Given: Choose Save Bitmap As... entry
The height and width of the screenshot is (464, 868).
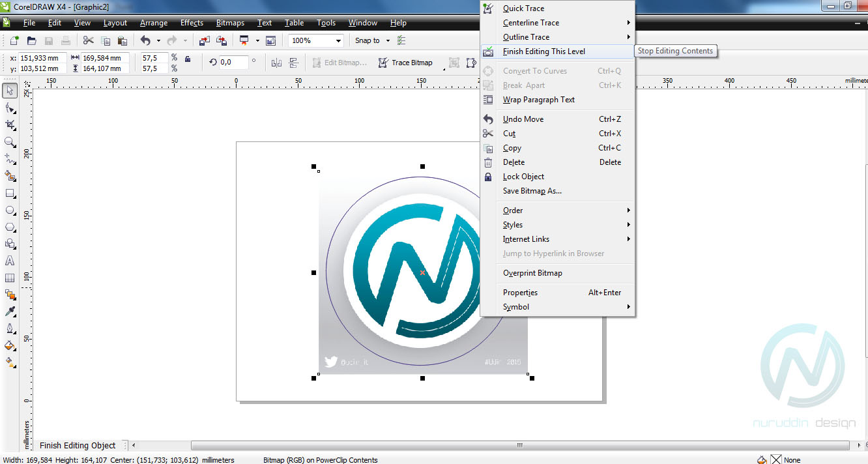Looking at the screenshot, I should coord(557,191).
